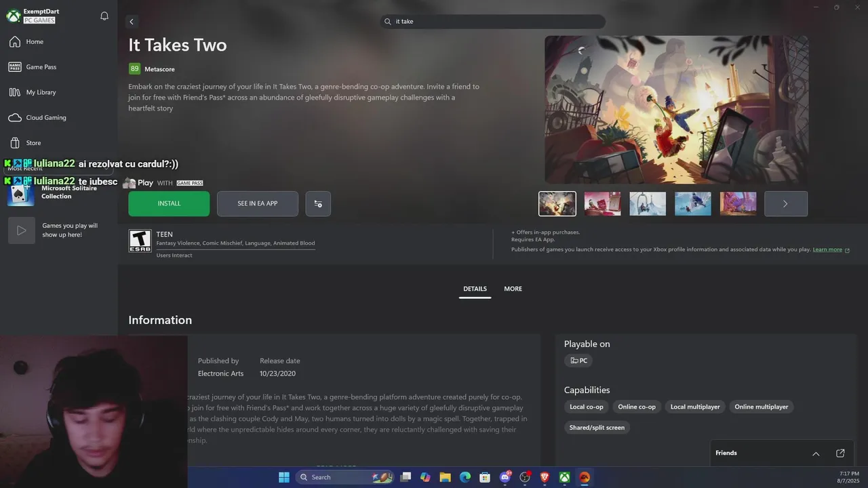The height and width of the screenshot is (488, 868).
Task: Click the Game Pass badge icon
Action: click(15, 67)
